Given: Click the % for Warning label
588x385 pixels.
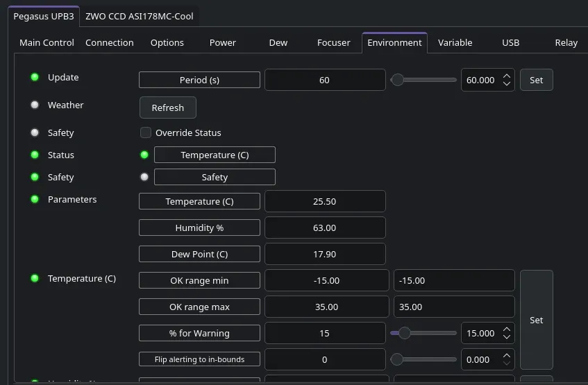Looking at the screenshot, I should pyautogui.click(x=199, y=333).
